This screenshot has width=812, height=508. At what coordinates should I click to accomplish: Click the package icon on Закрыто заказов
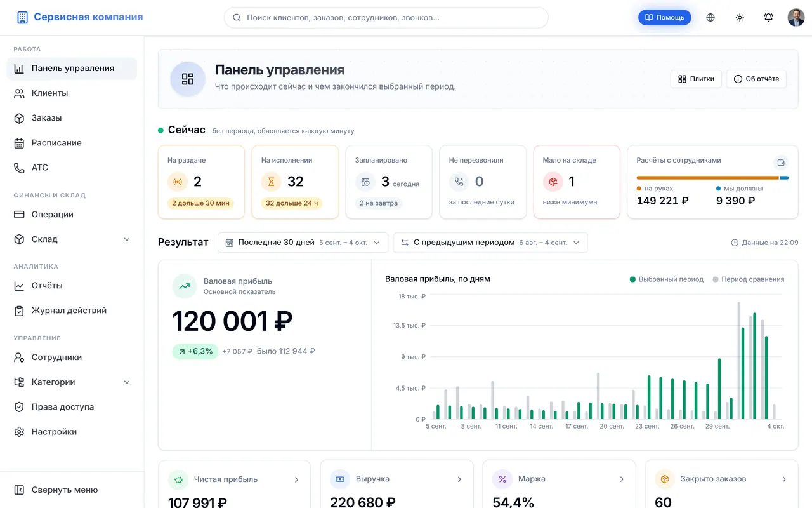pyautogui.click(x=665, y=479)
